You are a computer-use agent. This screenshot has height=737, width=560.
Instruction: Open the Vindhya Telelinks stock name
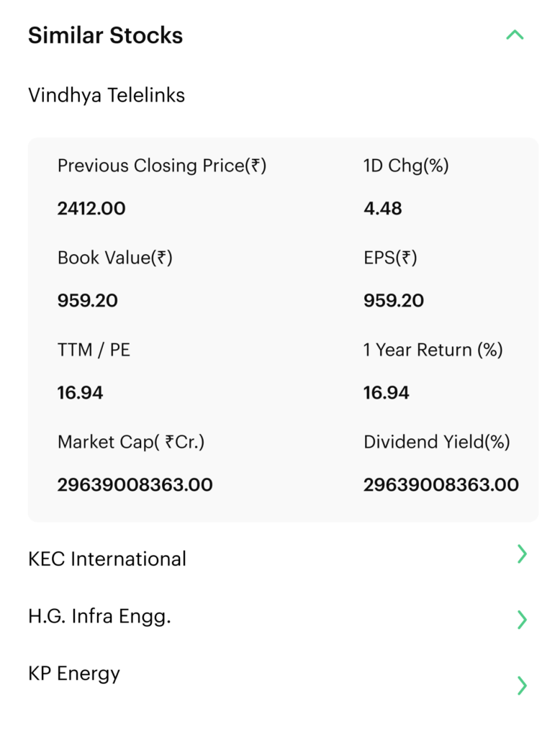click(107, 95)
